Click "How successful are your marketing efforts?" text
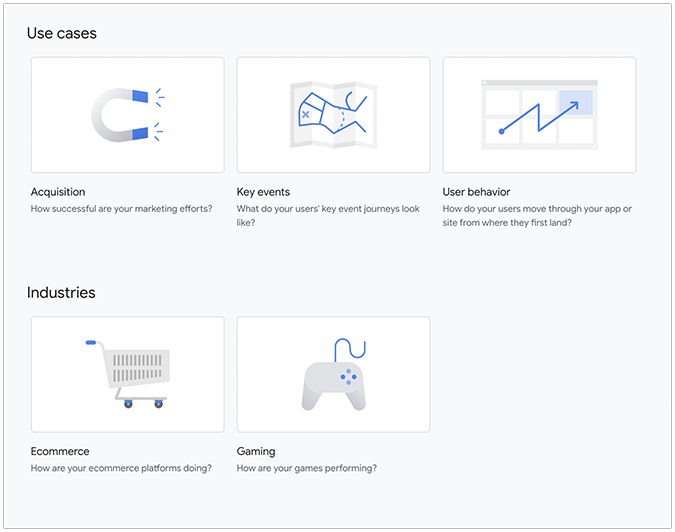The height and width of the screenshot is (532, 675). [121, 209]
